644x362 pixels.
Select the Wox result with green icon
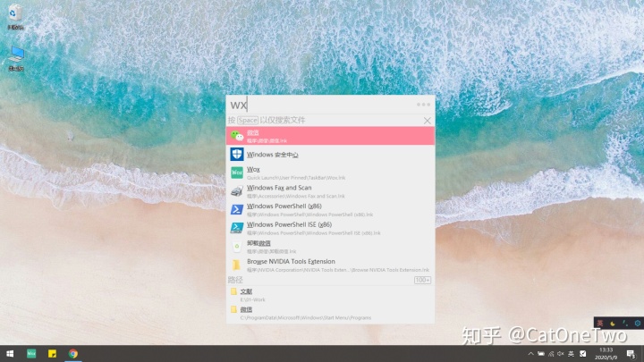(x=330, y=173)
